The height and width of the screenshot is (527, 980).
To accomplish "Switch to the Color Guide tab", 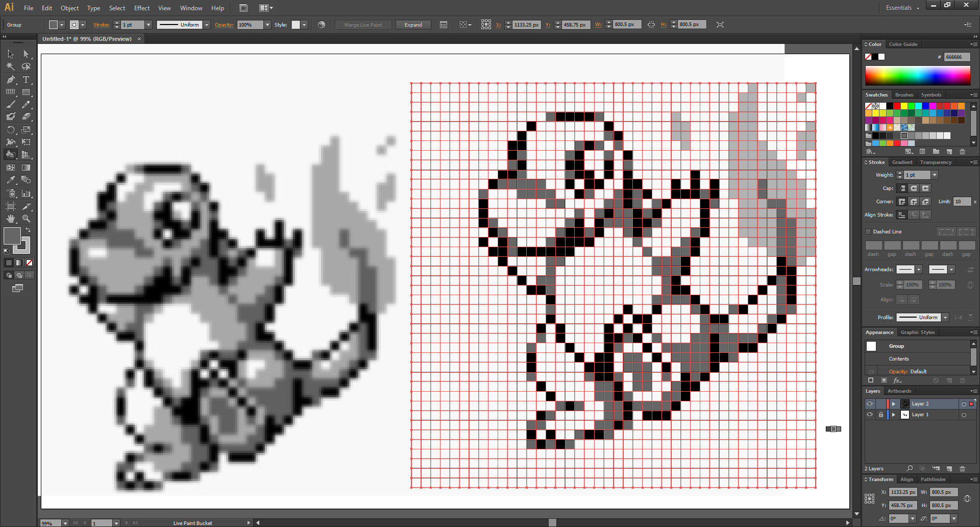I will pyautogui.click(x=903, y=44).
